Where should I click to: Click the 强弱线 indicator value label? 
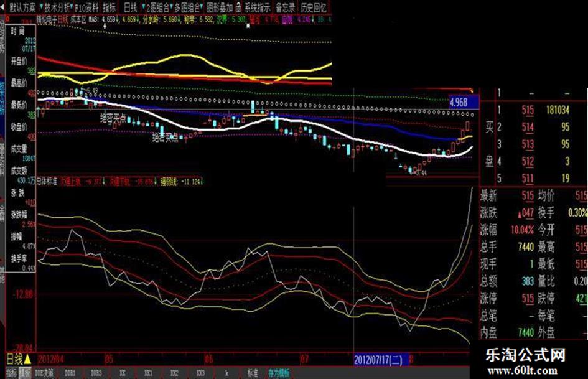click(x=182, y=182)
